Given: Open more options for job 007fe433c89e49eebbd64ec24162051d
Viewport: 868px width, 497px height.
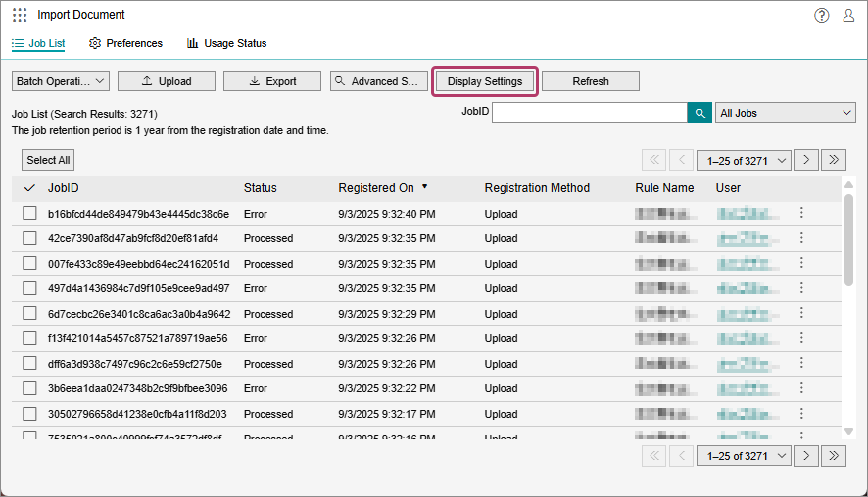Looking at the screenshot, I should click(801, 263).
